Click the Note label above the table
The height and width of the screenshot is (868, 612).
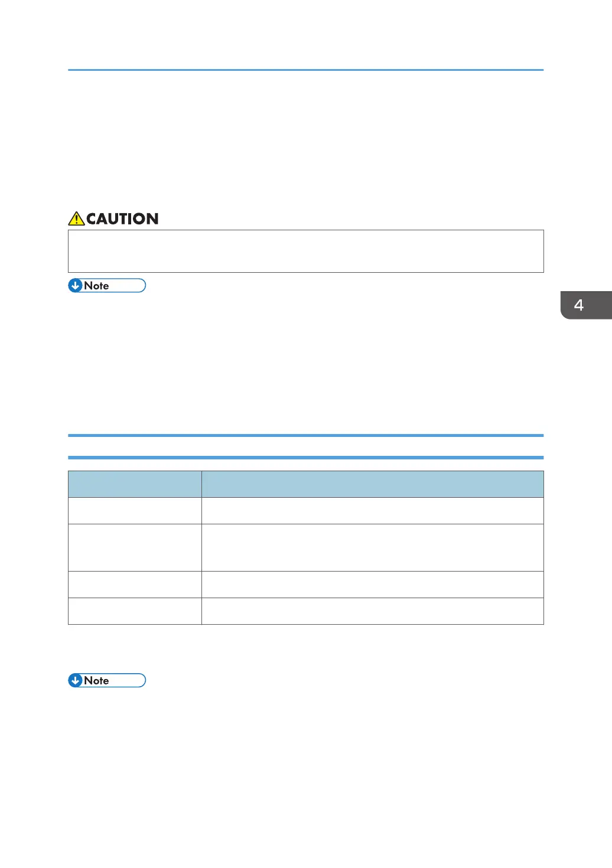(96, 286)
